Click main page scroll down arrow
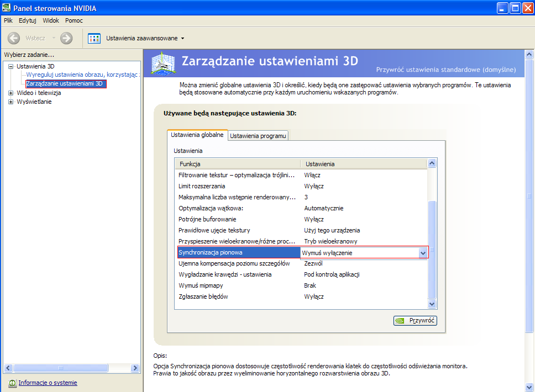535x392 pixels. coord(529,387)
